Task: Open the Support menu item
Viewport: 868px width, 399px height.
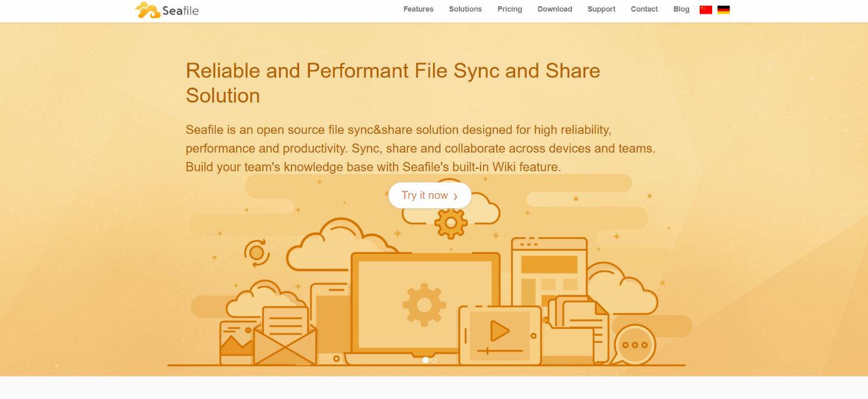Action: click(x=601, y=9)
